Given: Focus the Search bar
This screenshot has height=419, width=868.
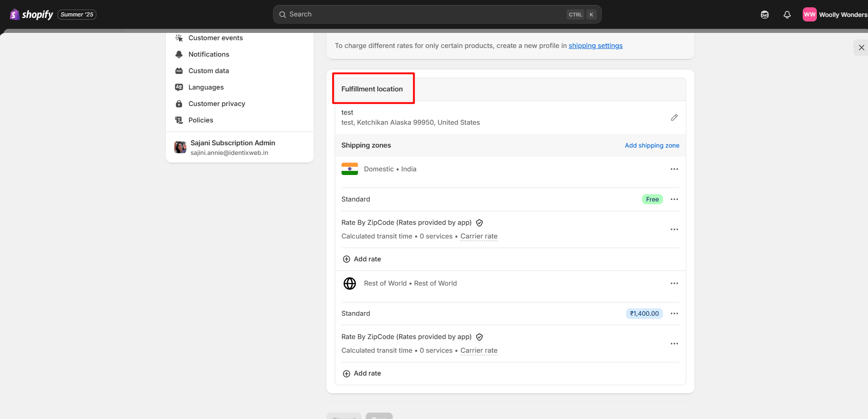Looking at the screenshot, I should tap(437, 15).
